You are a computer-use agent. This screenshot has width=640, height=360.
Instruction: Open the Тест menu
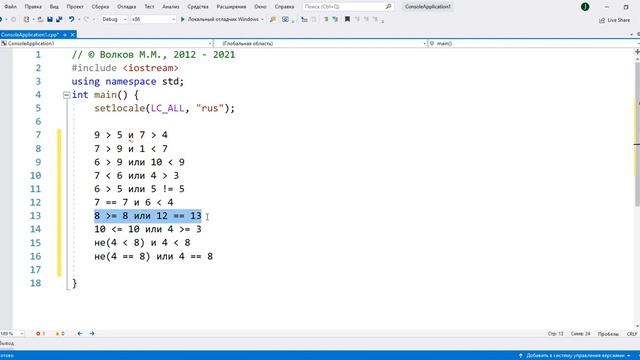click(x=149, y=7)
